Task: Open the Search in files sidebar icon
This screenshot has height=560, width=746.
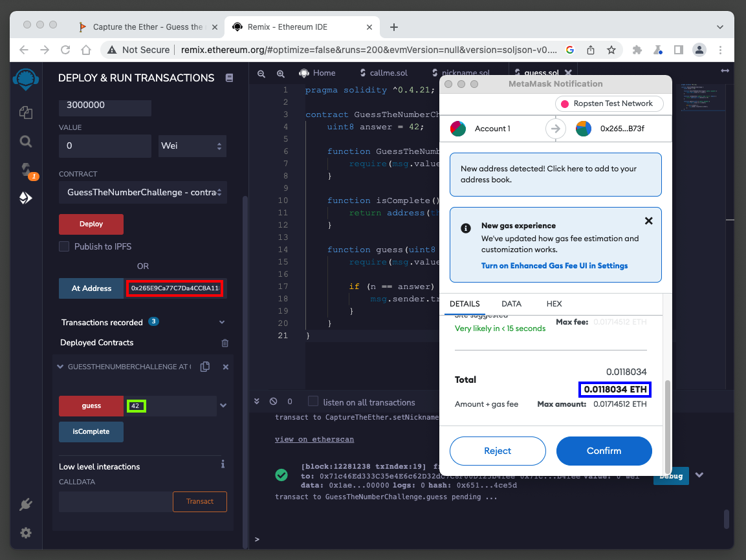Action: coord(26,141)
